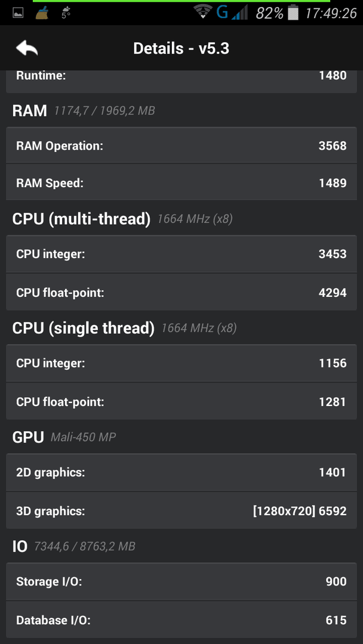Tap the picture notification icon

[18, 14]
